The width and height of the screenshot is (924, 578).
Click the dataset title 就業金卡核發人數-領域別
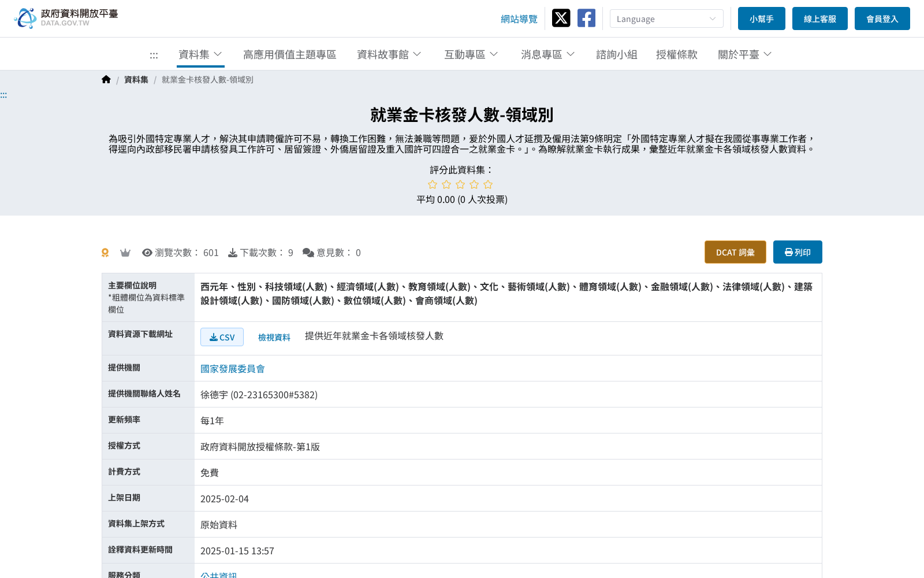point(462,115)
